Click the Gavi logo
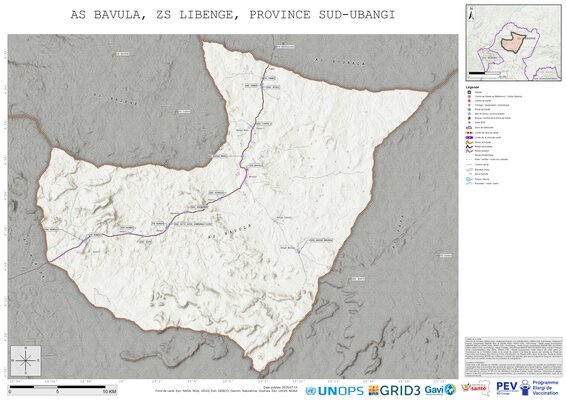 pyautogui.click(x=440, y=390)
